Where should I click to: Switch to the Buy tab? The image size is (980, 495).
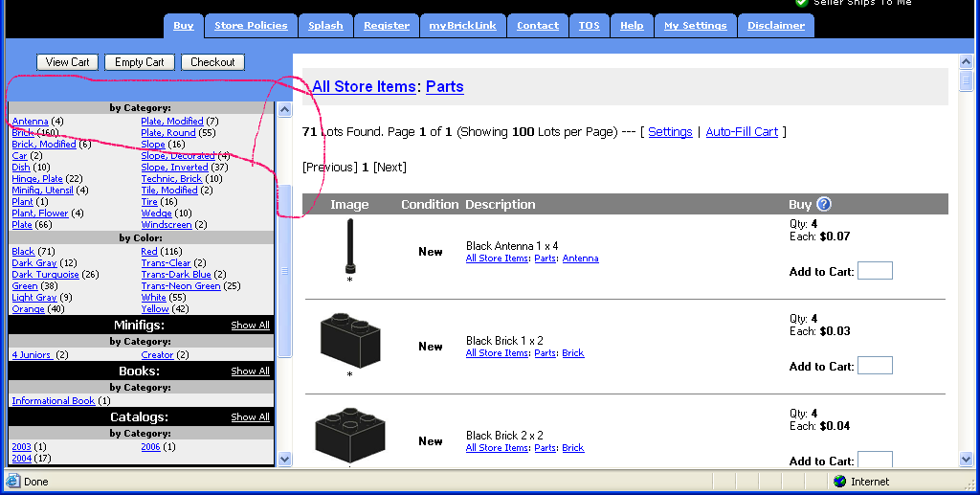(x=183, y=26)
